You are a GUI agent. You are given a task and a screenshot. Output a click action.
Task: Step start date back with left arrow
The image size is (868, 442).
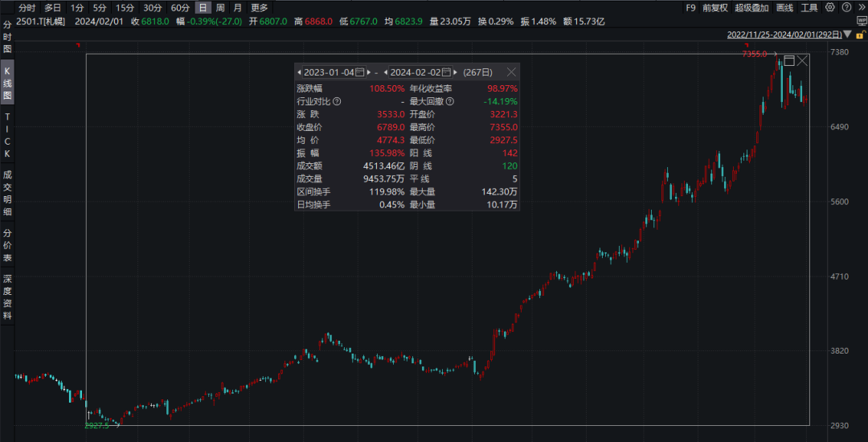[x=299, y=72]
